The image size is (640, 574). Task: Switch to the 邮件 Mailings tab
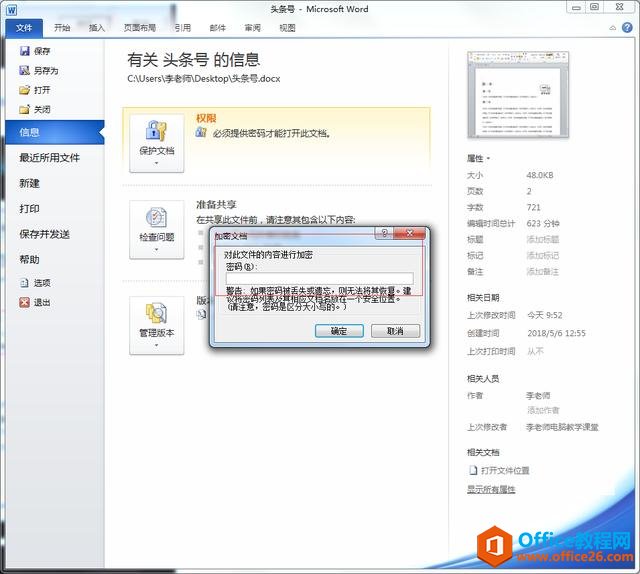tap(218, 28)
